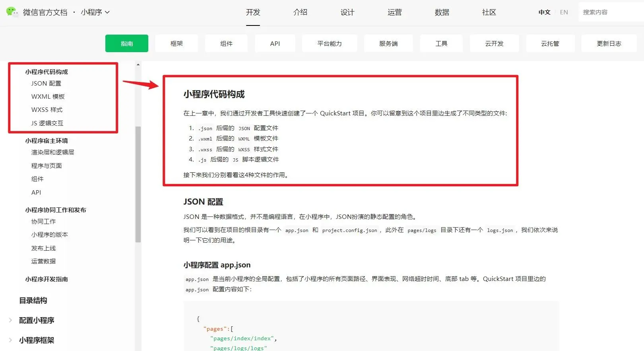Switch language to EN

point(564,12)
